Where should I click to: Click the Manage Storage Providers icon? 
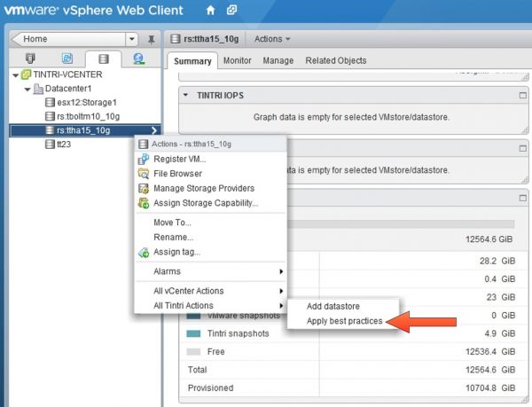click(144, 188)
